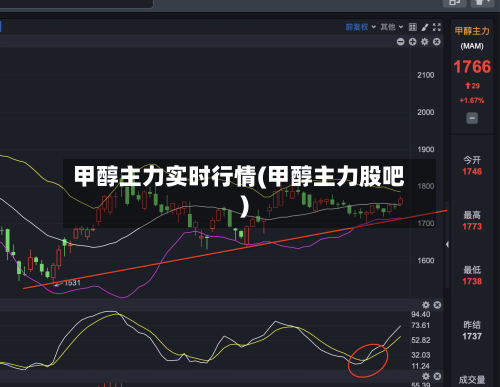Click the KDJ axis value 94.40
Screen dimensions: 500x387
[x=421, y=314]
